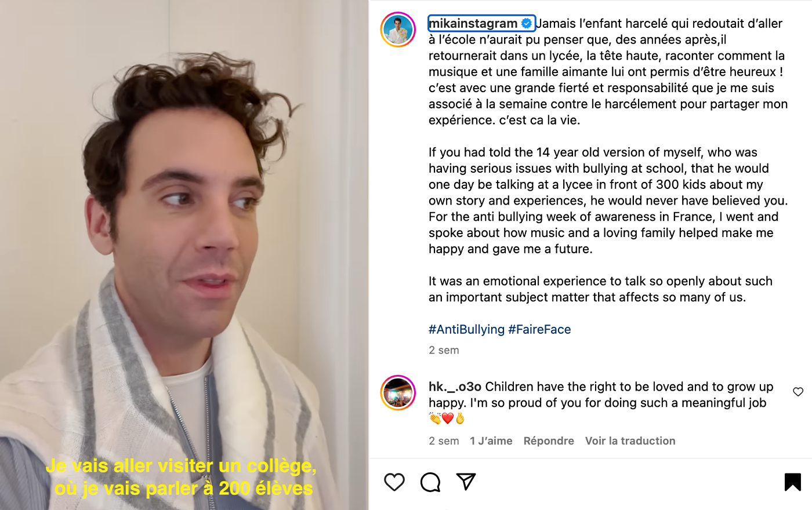Toggle the saved bookmark icon
Viewport: 812px width, 510px height.
coord(793,482)
